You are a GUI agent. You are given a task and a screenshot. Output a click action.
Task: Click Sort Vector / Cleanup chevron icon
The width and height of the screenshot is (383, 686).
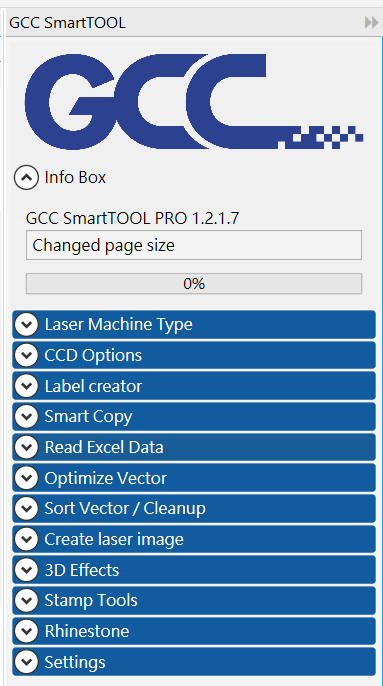pos(27,508)
